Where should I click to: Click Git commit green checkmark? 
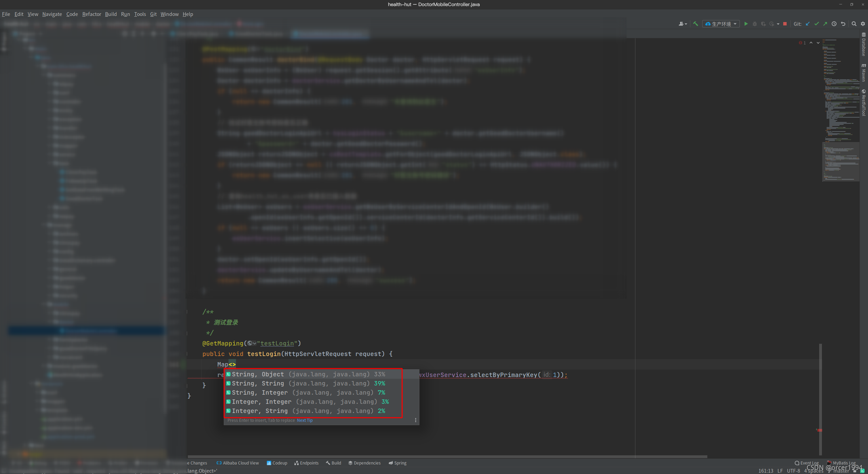click(816, 24)
